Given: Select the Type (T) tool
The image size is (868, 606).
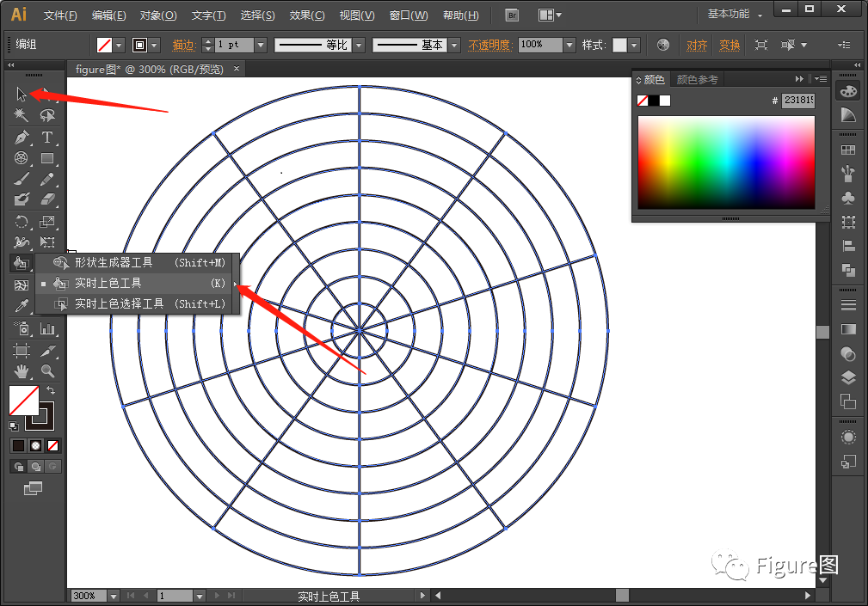Looking at the screenshot, I should point(47,137).
